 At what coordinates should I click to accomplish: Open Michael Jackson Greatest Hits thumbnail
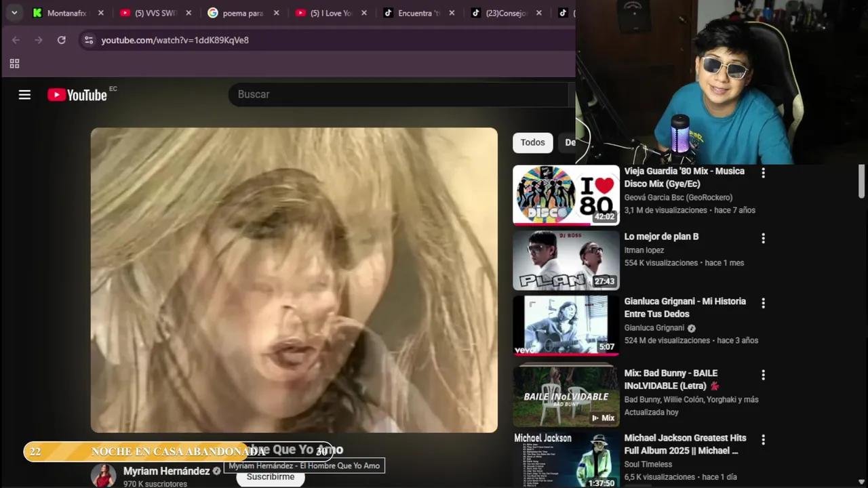pos(566,460)
